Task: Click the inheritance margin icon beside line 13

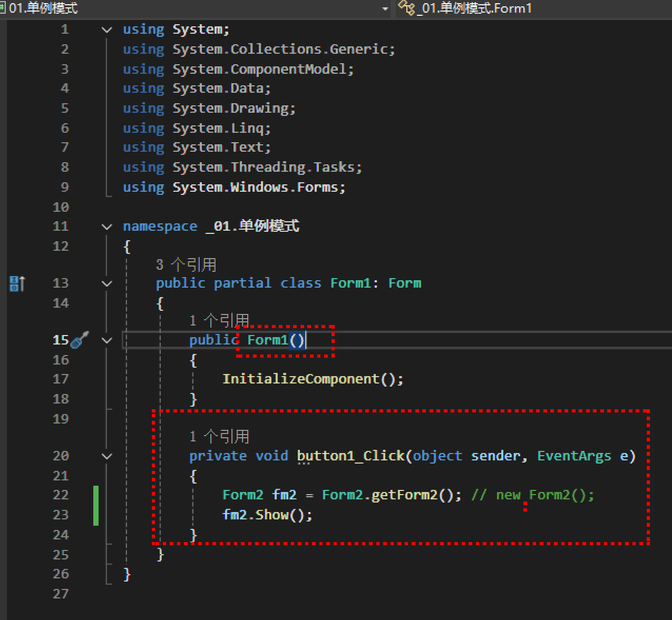Action: pyautogui.click(x=17, y=283)
